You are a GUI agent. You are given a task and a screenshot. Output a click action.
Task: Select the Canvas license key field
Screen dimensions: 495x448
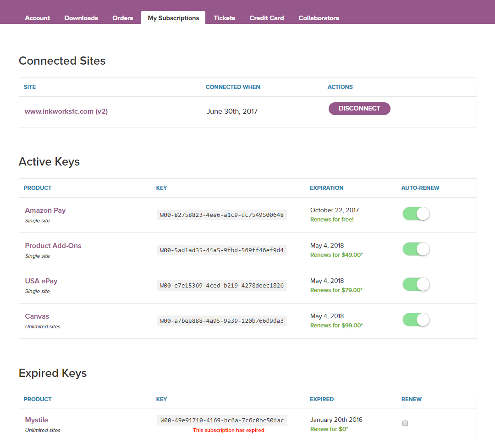coord(222,321)
